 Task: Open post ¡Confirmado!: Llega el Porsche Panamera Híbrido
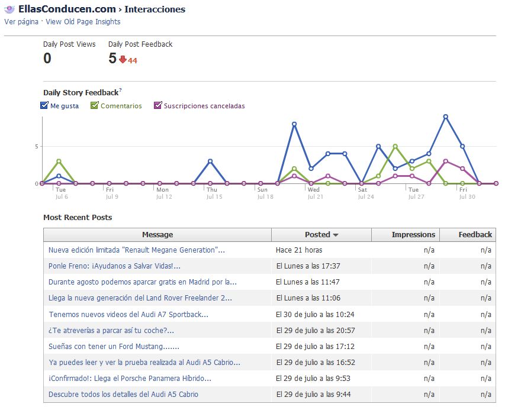tap(130, 379)
